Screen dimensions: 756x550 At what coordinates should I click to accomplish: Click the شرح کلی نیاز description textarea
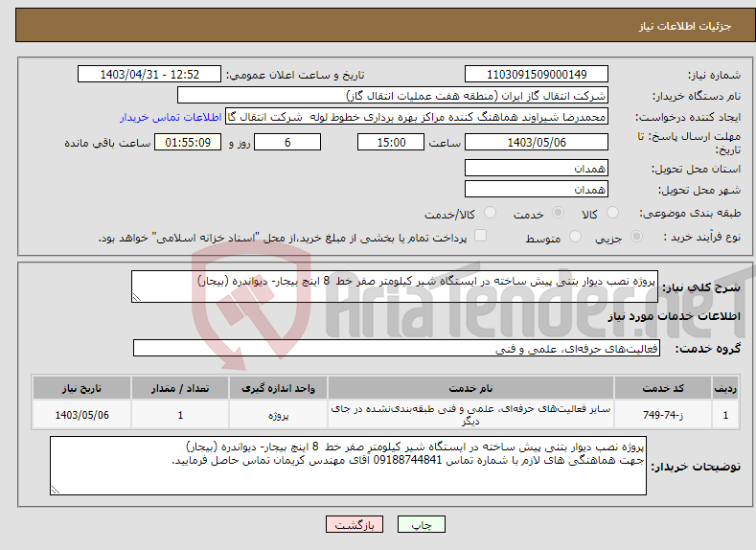[x=395, y=286]
